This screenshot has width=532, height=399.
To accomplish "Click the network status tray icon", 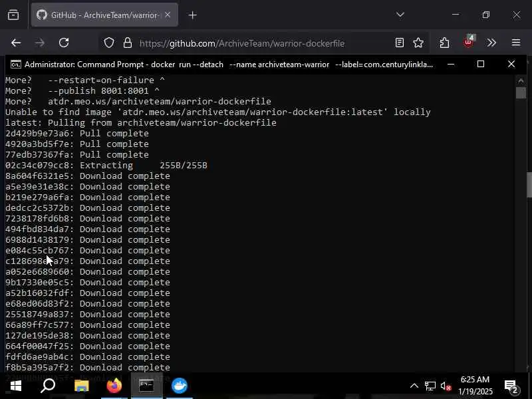I will pyautogui.click(x=430, y=386).
